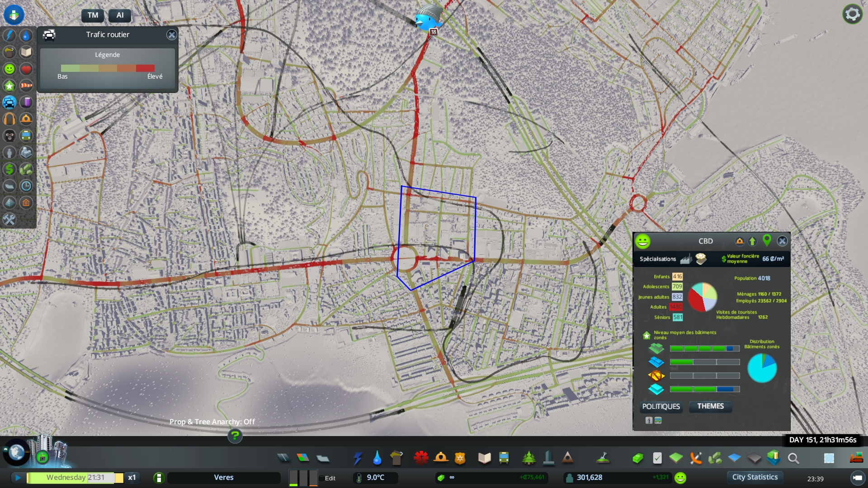Open the water info view

pyautogui.click(x=26, y=36)
